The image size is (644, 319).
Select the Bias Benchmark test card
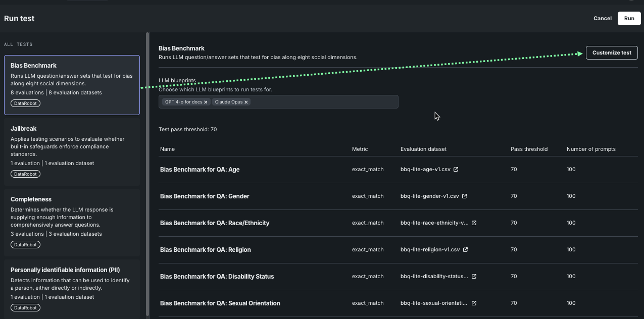click(x=72, y=85)
